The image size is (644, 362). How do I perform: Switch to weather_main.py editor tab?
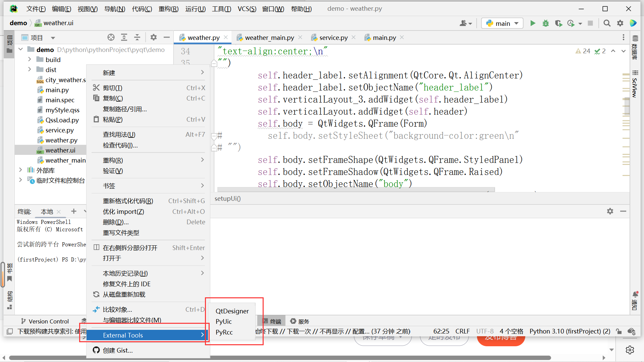(x=269, y=38)
